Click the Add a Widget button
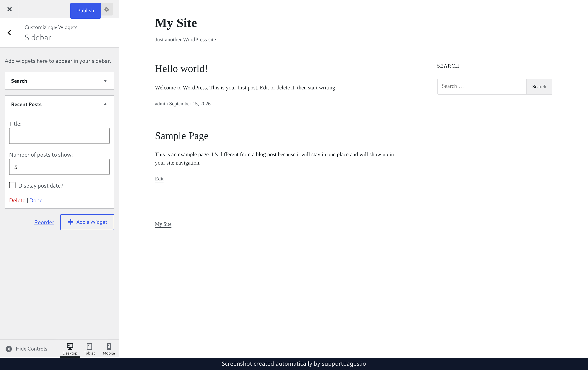 tap(87, 222)
